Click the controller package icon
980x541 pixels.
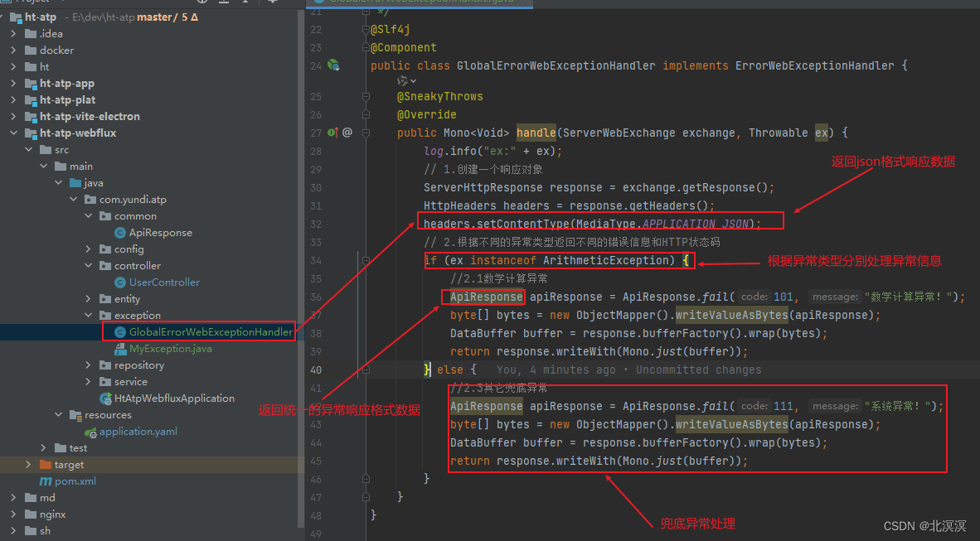pyautogui.click(x=105, y=265)
